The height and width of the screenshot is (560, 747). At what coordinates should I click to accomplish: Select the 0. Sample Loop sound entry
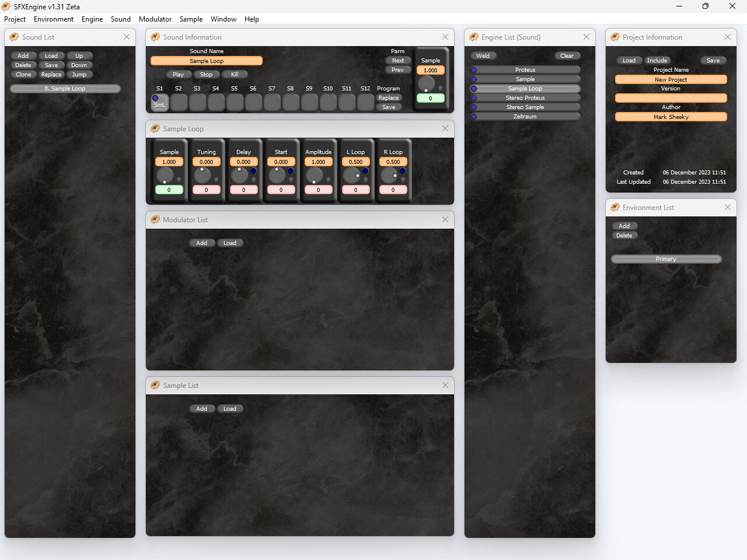(x=65, y=88)
